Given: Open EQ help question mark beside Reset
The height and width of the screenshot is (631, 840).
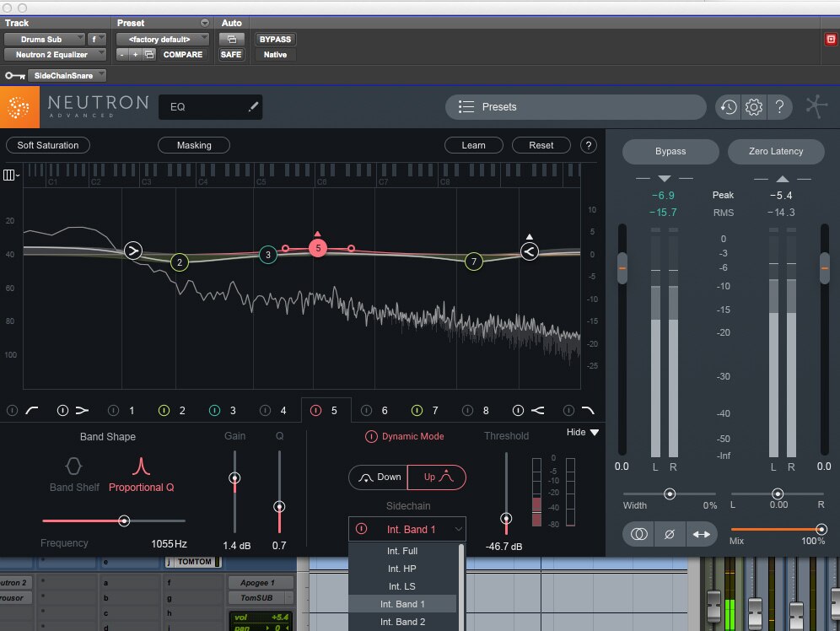Looking at the screenshot, I should pyautogui.click(x=588, y=145).
